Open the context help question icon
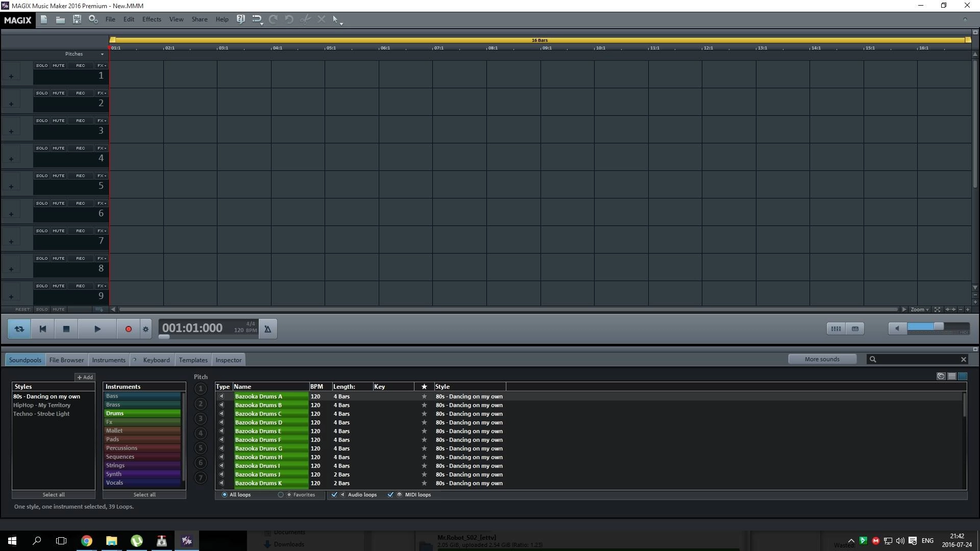This screenshot has width=980, height=551. coord(241,19)
